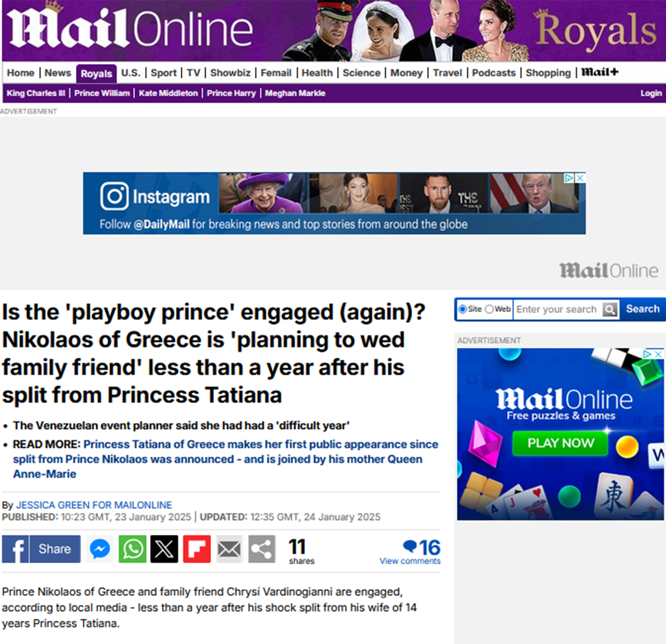The width and height of the screenshot is (666, 644).
Task: Share article on WhatsApp
Action: pos(133,549)
